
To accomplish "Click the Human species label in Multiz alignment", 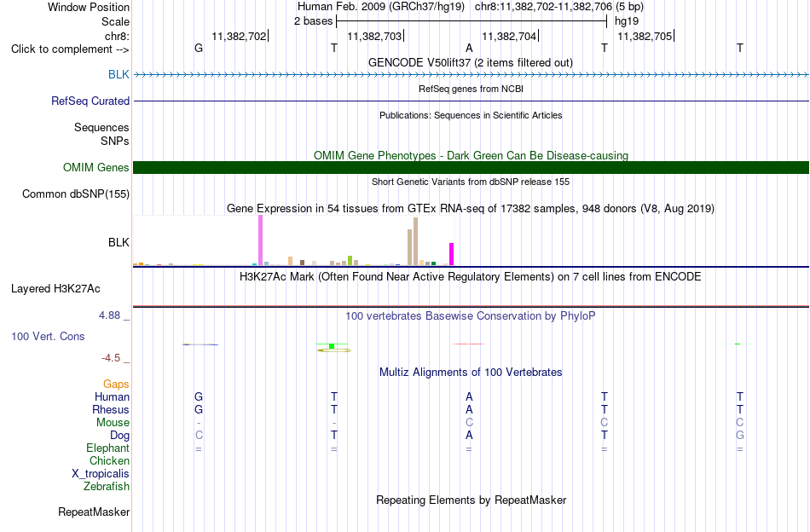I will (112, 396).
